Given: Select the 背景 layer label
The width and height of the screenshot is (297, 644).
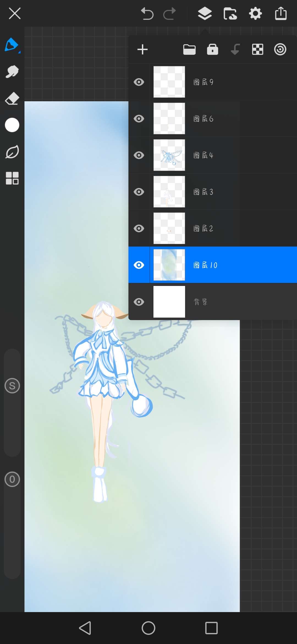Looking at the screenshot, I should pyautogui.click(x=201, y=302).
